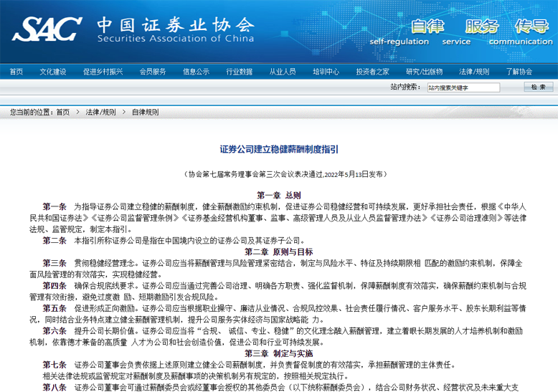Click the 第一条 article label
This screenshot has width=558, height=392.
point(55,206)
